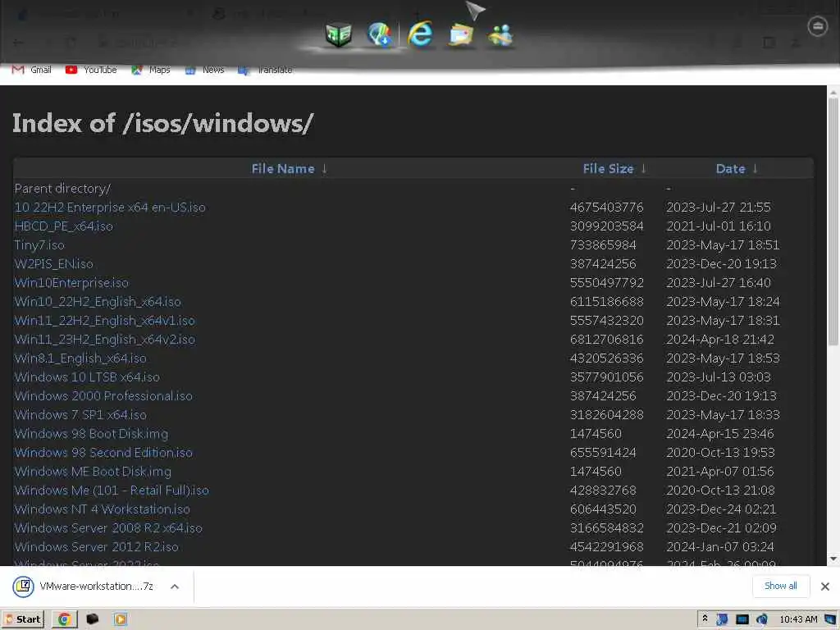Download Win11_23H2_English_x64v2.iso
The width and height of the screenshot is (840, 630).
pos(105,339)
